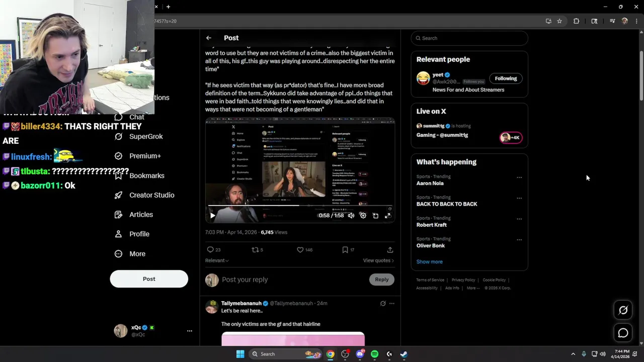
Task: Expand the Relevant replies sort dropdown
Action: pyautogui.click(x=217, y=260)
